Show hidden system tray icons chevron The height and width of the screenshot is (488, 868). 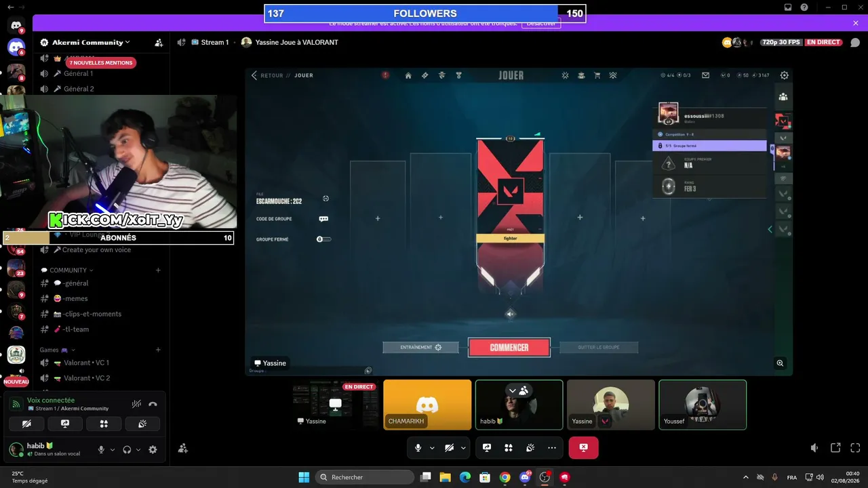click(746, 477)
